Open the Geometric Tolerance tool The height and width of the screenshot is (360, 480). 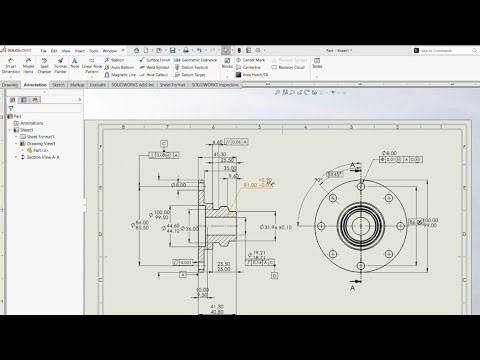pyautogui.click(x=196, y=60)
